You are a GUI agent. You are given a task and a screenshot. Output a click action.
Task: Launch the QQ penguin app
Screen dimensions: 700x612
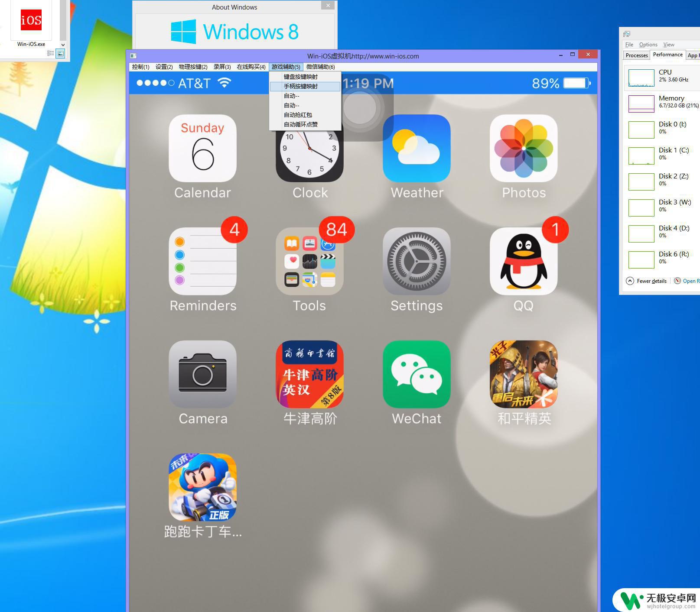coord(524,261)
